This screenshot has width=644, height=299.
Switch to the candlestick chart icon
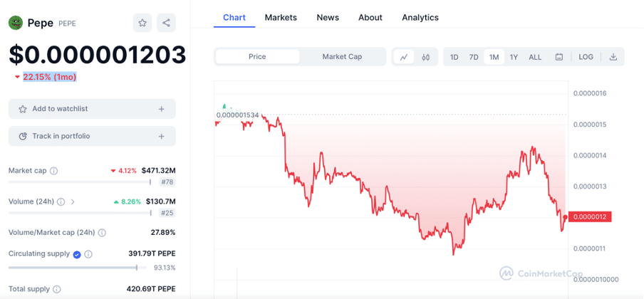pyautogui.click(x=426, y=57)
